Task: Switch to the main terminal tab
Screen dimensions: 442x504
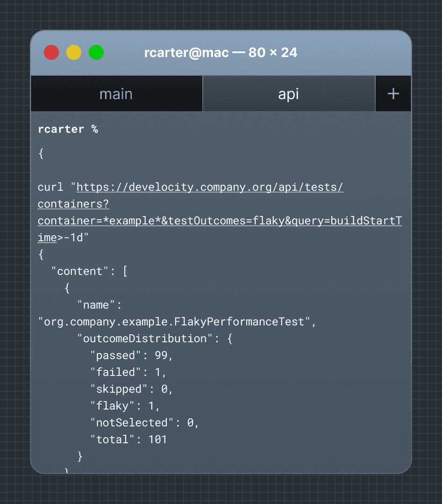Action: point(116,94)
